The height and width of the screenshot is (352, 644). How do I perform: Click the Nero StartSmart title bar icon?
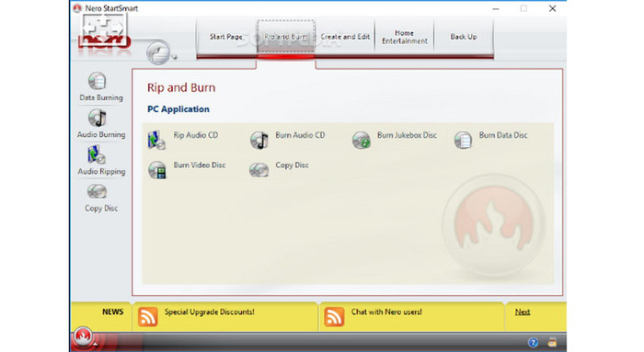click(76, 8)
